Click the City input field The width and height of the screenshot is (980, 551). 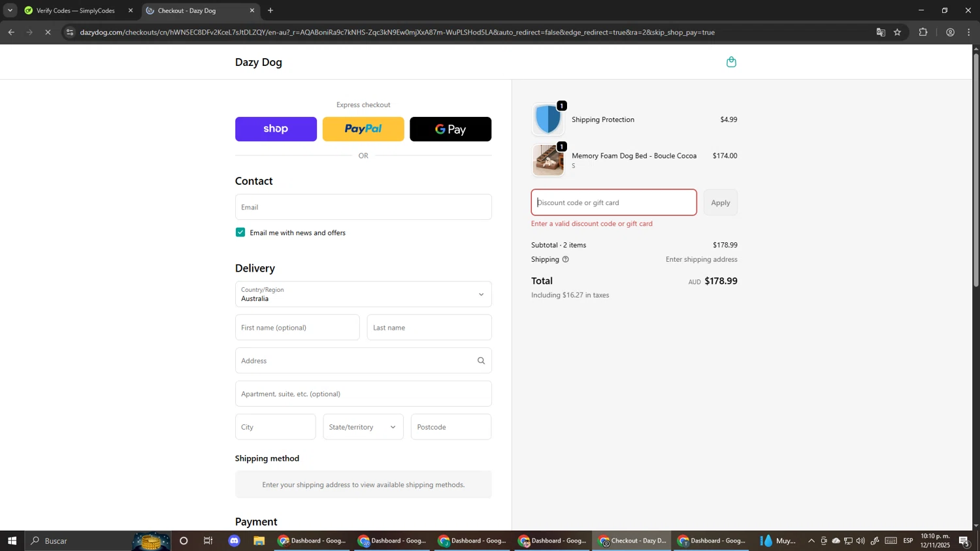275,427
